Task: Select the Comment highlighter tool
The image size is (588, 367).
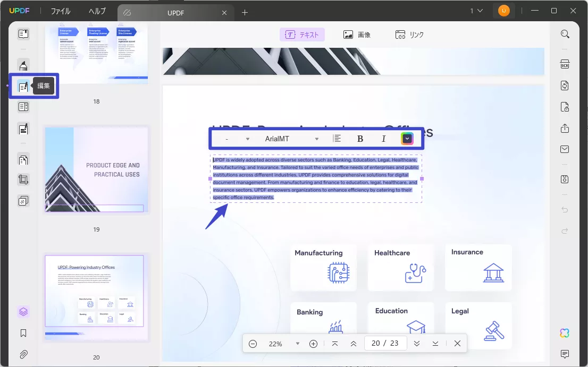Action: click(23, 65)
